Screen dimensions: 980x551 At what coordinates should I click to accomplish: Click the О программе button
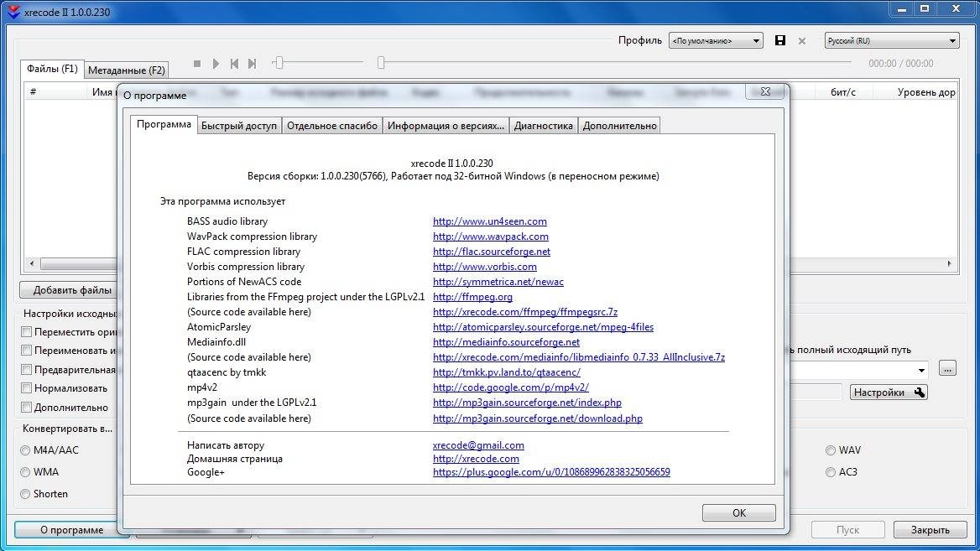pos(72,530)
